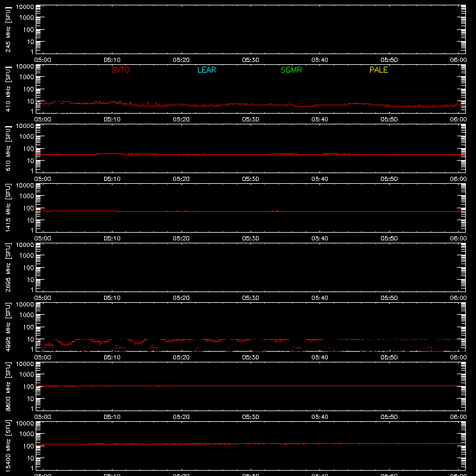Click 06:00 time label below 4995 MHz plot
This screenshot has height=476, width=476.
pos(458,358)
